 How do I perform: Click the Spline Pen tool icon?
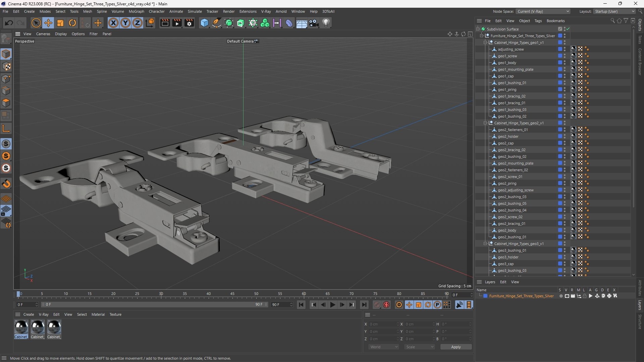pos(217,23)
